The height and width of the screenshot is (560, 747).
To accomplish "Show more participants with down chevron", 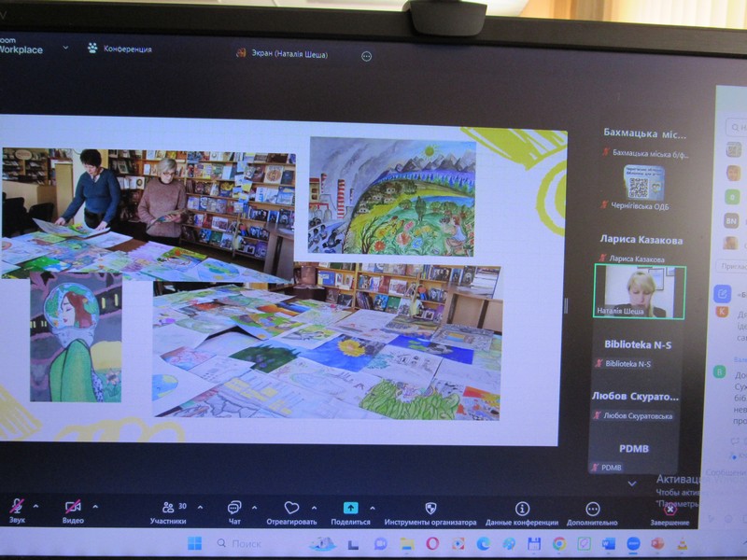I will click(632, 483).
